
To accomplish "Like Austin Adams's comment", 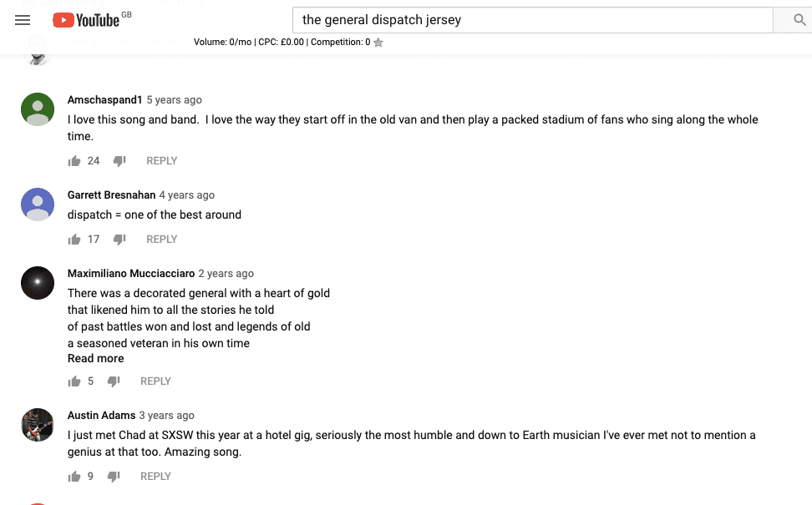I will (x=74, y=477).
